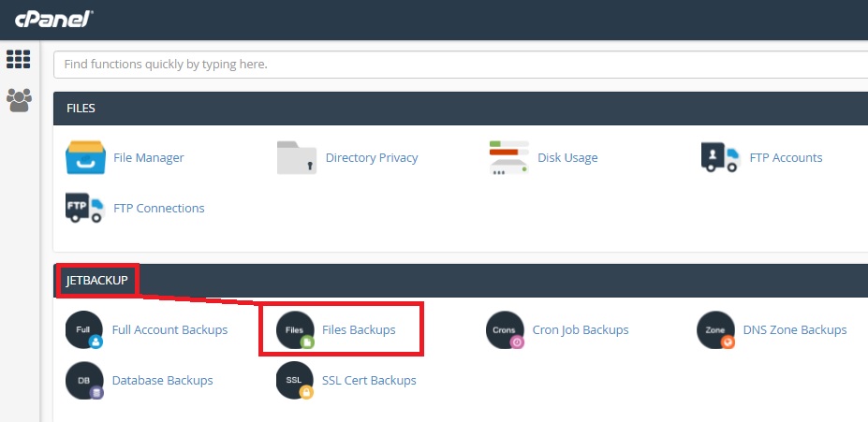The image size is (868, 422).
Task: Collapse the FILES section header
Action: tap(461, 109)
